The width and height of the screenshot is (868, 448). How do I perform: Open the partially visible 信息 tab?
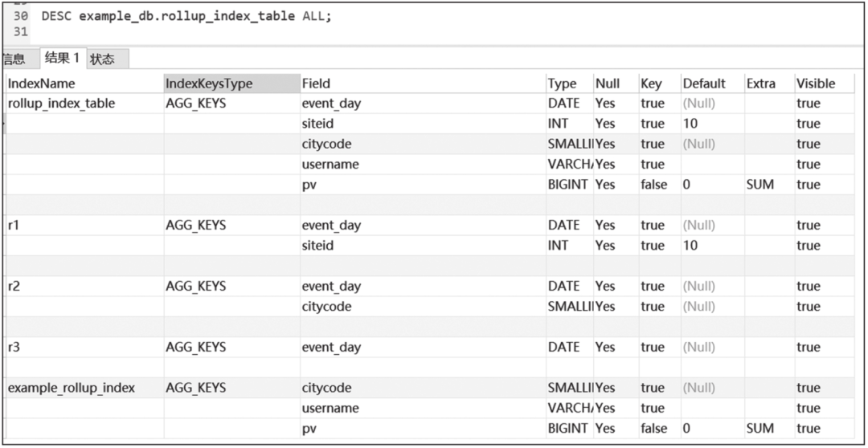pos(13,59)
